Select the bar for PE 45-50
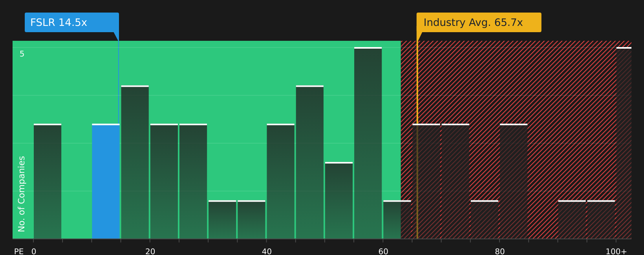The width and height of the screenshot is (644, 255). [310, 162]
